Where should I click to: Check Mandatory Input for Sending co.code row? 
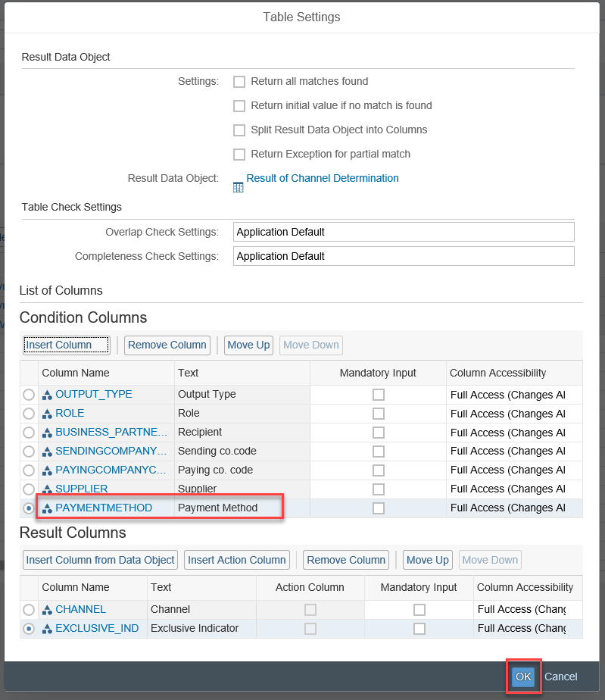[x=379, y=452]
